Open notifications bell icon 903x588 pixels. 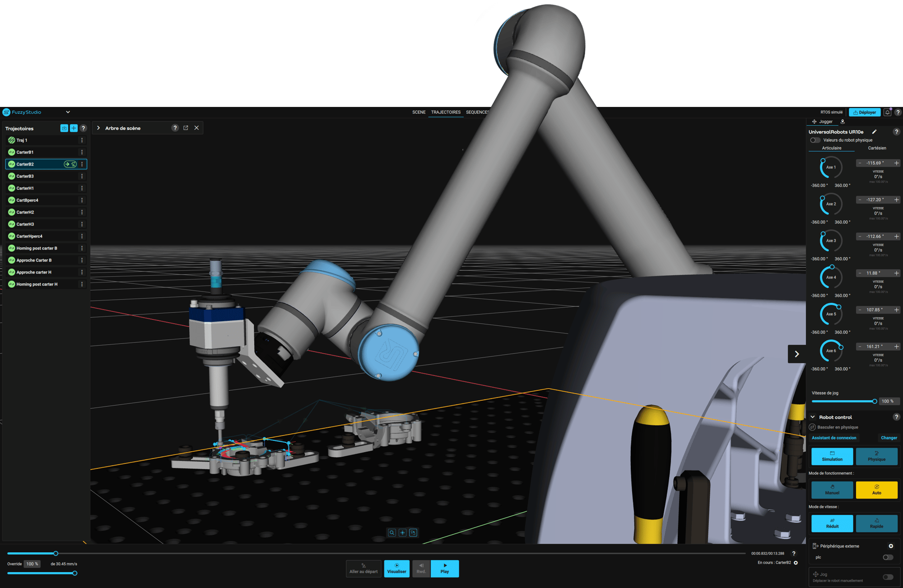click(x=887, y=112)
